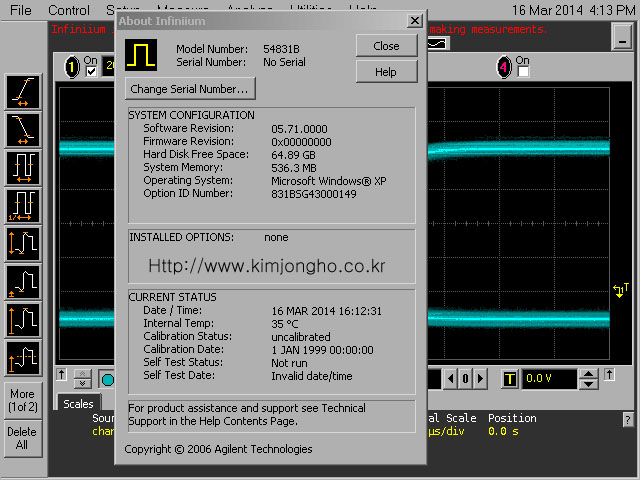The height and width of the screenshot is (480, 640).
Task: Switch to the Scales tab
Action: pos(78,404)
